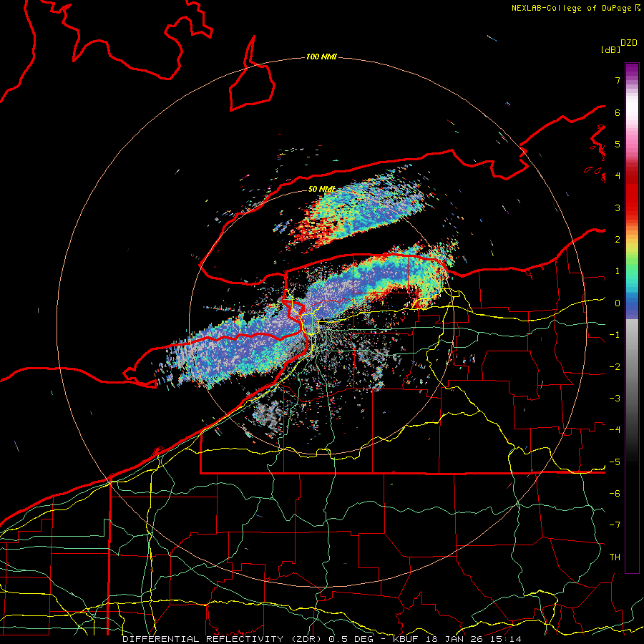
Task: Click the ZDR color scale bar
Action: tap(632, 318)
